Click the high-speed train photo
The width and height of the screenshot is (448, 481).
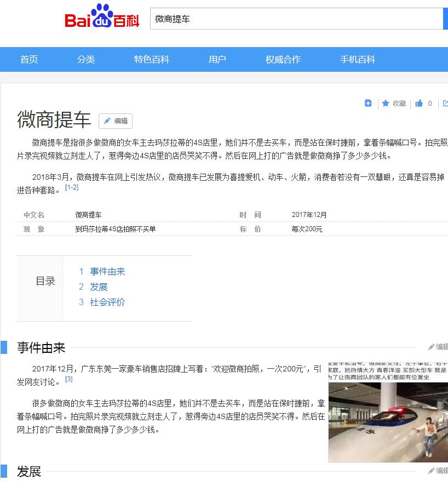pyautogui.click(x=388, y=422)
